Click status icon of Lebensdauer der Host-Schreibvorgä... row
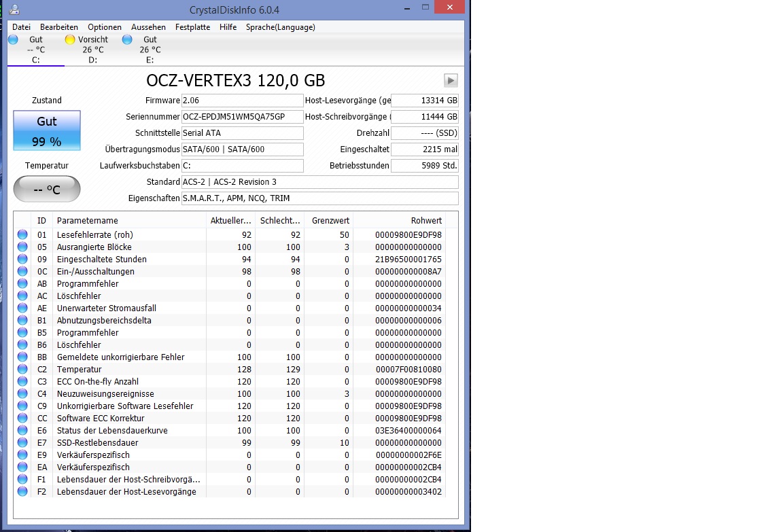Viewport: 783px width, 532px height. (22, 479)
